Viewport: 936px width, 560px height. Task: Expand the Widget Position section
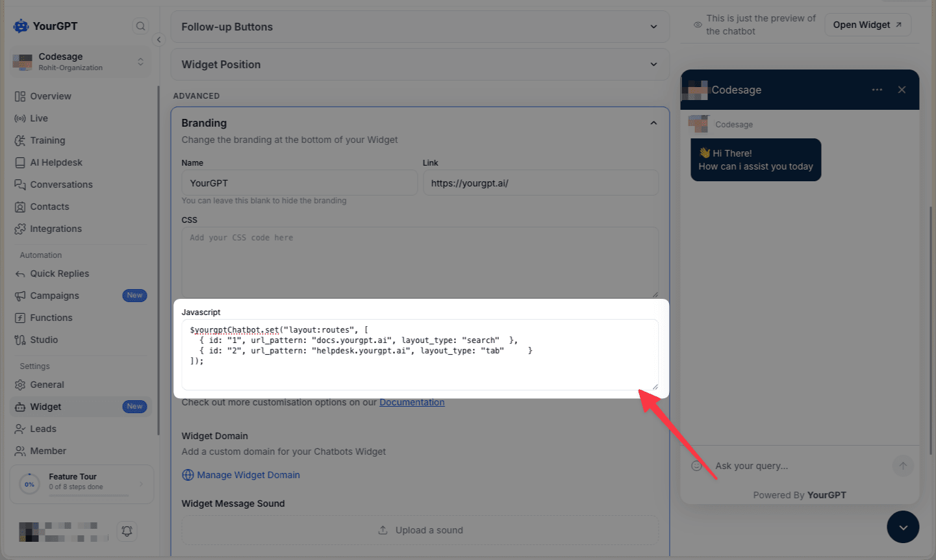pos(653,64)
